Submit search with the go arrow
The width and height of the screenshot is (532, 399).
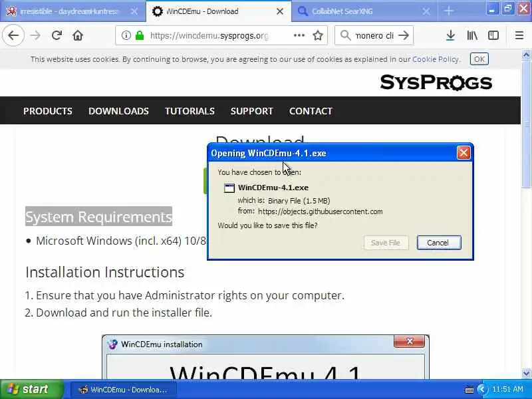tap(404, 35)
